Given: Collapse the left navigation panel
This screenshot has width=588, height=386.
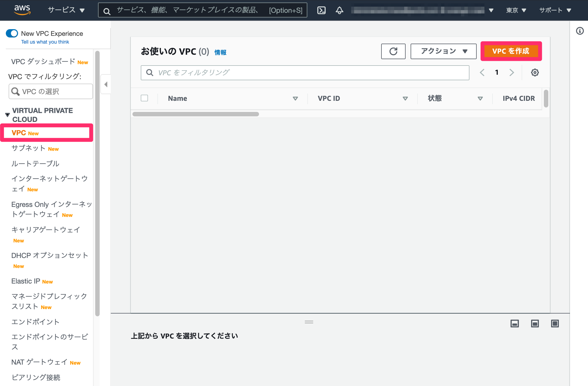Looking at the screenshot, I should (x=106, y=84).
